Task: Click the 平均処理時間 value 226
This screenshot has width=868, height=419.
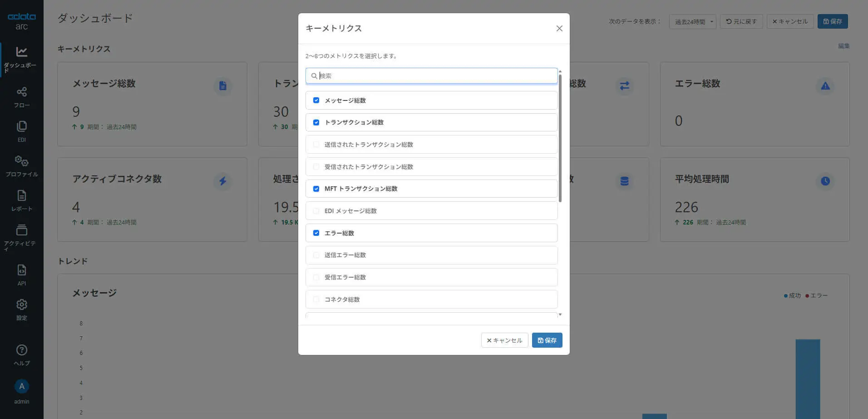Action: point(686,207)
